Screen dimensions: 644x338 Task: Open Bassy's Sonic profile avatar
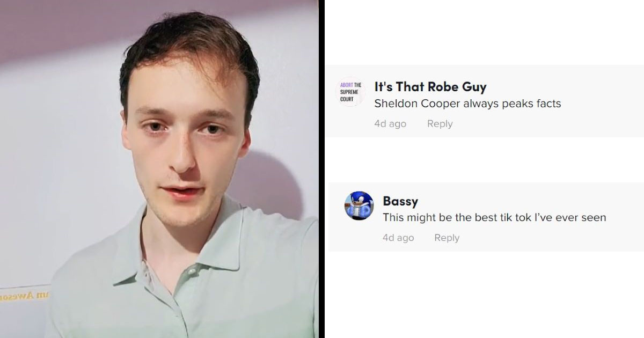[358, 205]
